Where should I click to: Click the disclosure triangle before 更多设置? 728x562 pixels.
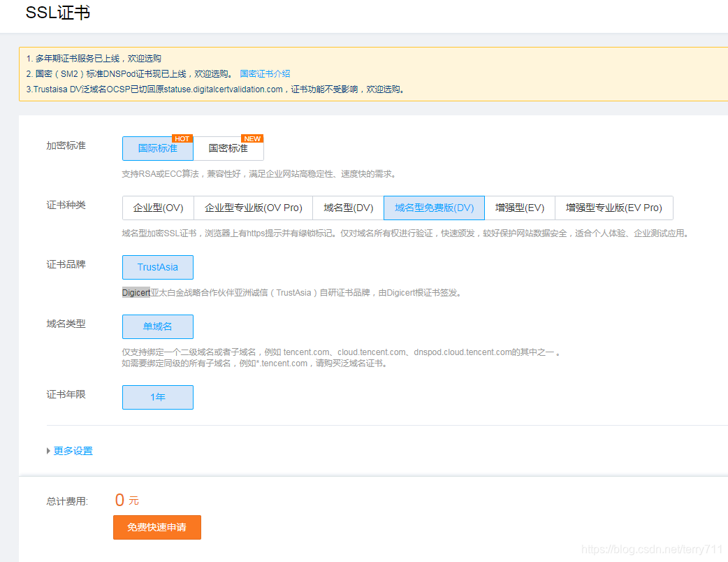[x=48, y=451]
